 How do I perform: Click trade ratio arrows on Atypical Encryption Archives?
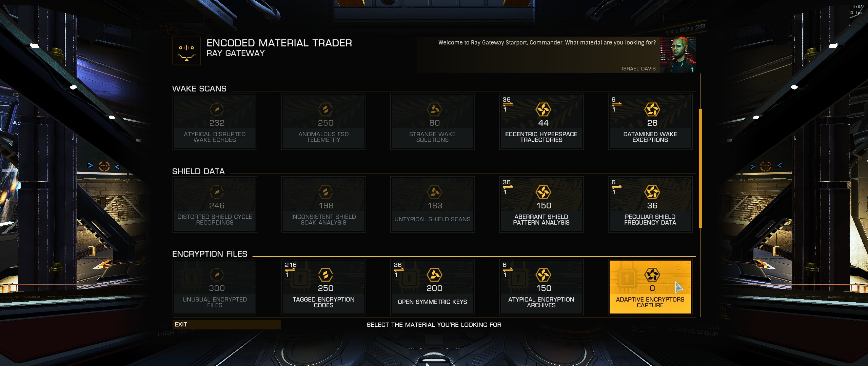508,270
